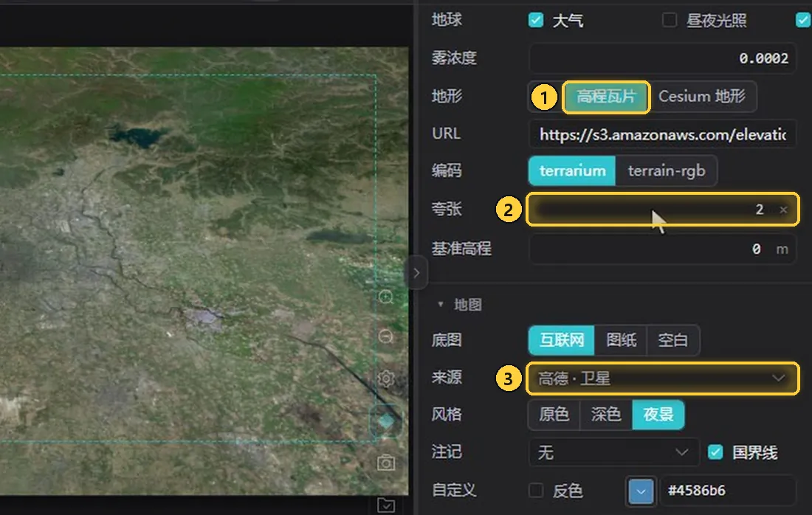Viewport: 812px width, 515px height.
Task: Select the 互联网 basemap option
Action: pyautogui.click(x=562, y=340)
